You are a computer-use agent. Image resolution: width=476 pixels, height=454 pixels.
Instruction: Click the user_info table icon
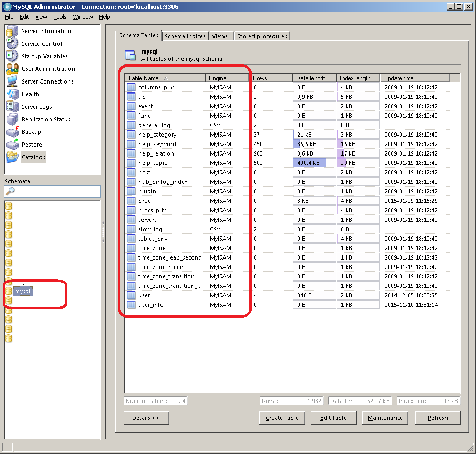click(131, 305)
